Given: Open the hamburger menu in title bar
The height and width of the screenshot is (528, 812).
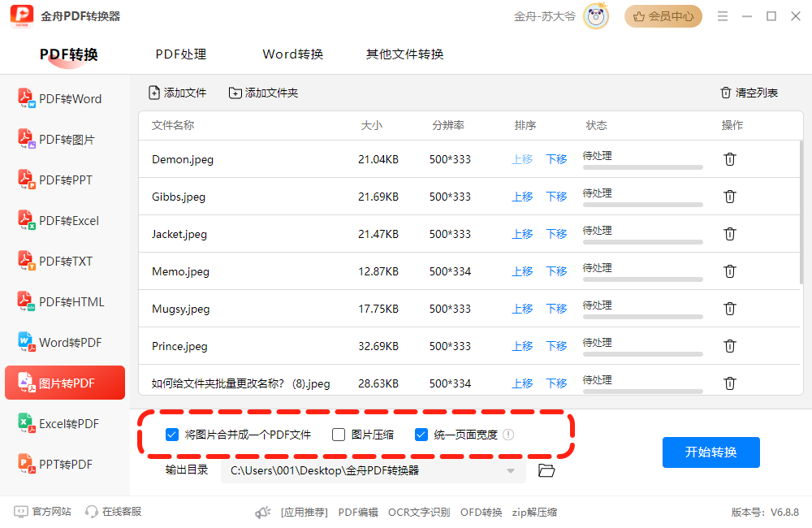Looking at the screenshot, I should 723,16.
